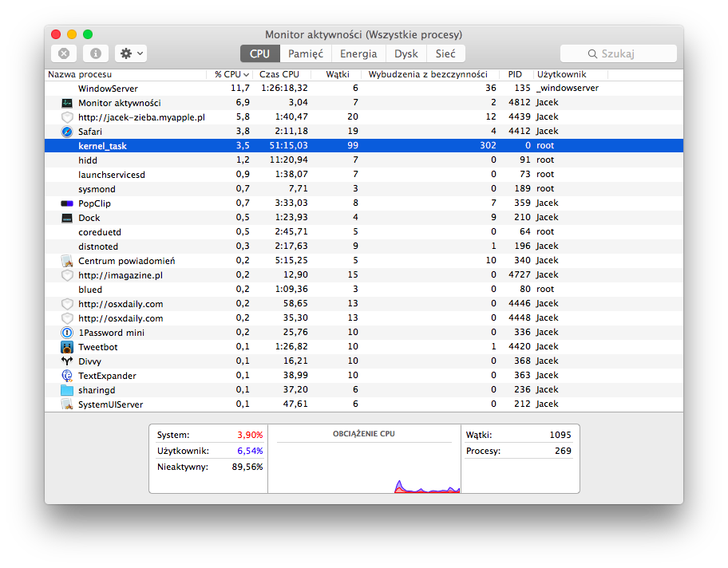Click the red close window button
728x568 pixels.
click(x=56, y=34)
